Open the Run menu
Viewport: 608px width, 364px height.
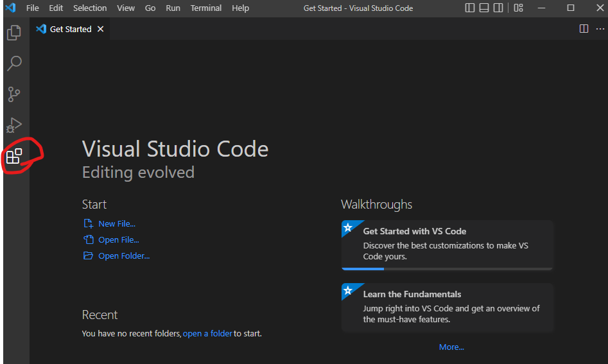(173, 8)
